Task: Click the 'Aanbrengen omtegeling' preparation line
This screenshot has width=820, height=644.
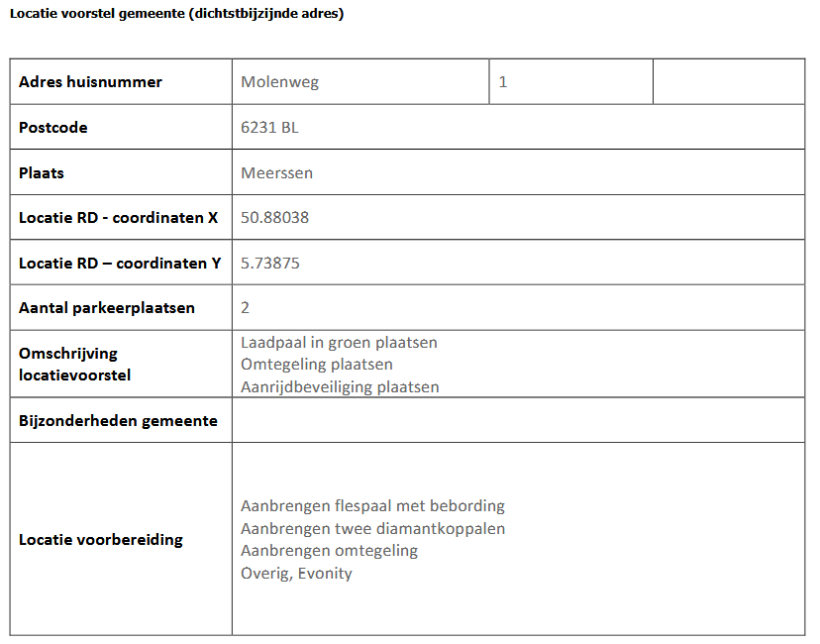Action: click(x=329, y=550)
